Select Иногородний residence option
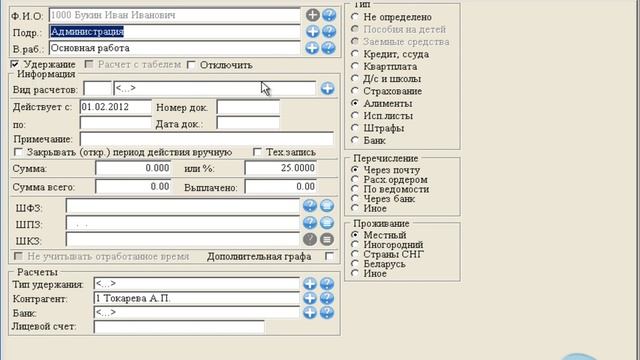This screenshot has width=640, height=360. point(355,244)
